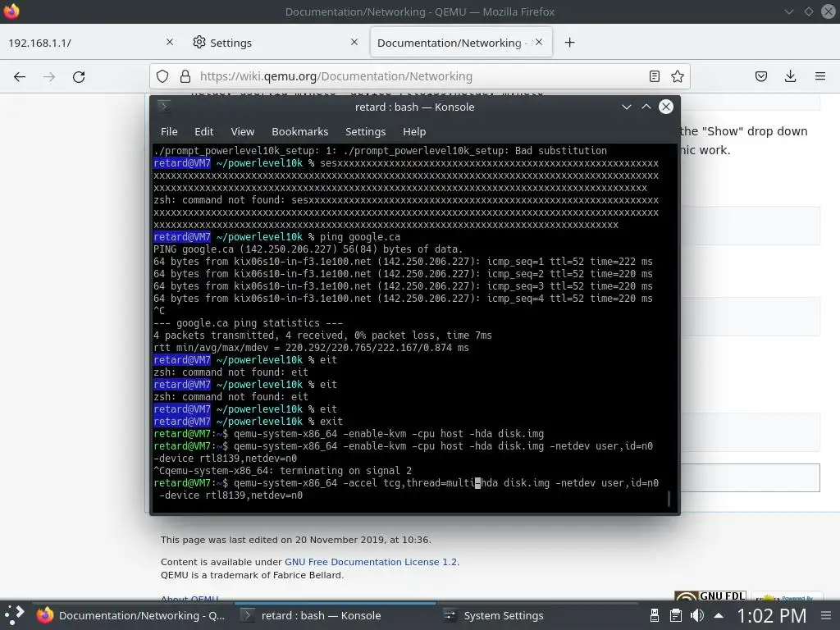Open Konsole Bookmarks menu
840x630 pixels.
click(299, 132)
